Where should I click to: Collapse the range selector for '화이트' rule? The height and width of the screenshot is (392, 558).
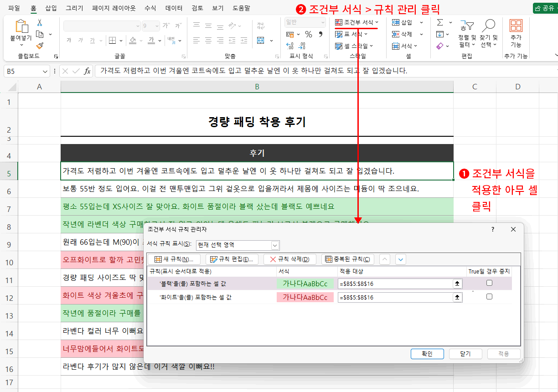tap(457, 297)
